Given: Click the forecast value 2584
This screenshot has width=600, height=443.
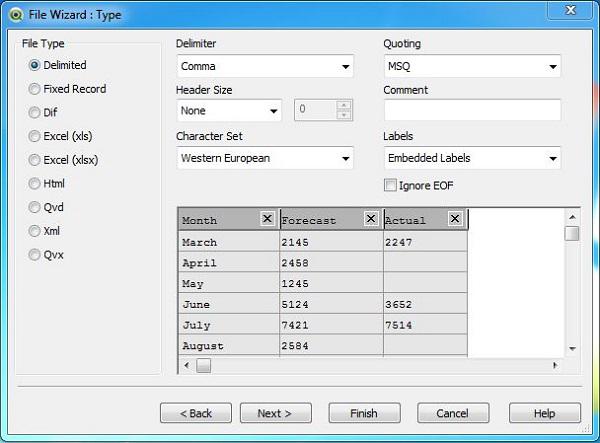Looking at the screenshot, I should [x=331, y=345].
